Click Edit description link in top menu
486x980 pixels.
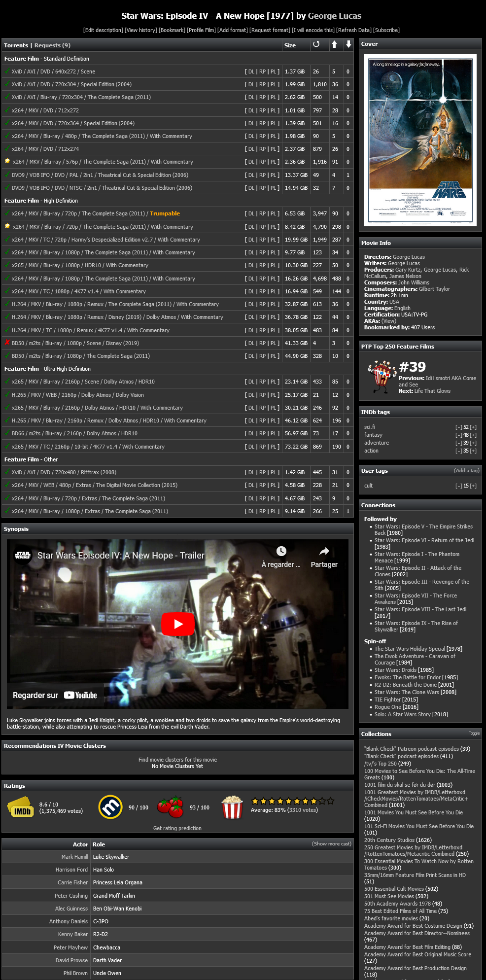(x=103, y=30)
